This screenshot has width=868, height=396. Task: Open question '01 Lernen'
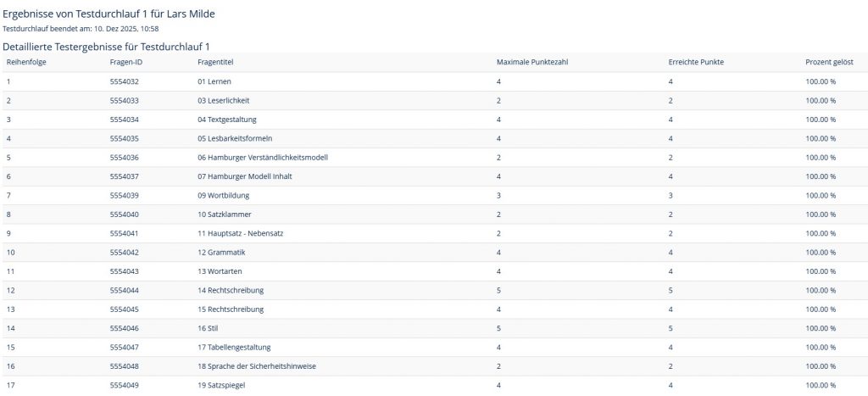(214, 81)
